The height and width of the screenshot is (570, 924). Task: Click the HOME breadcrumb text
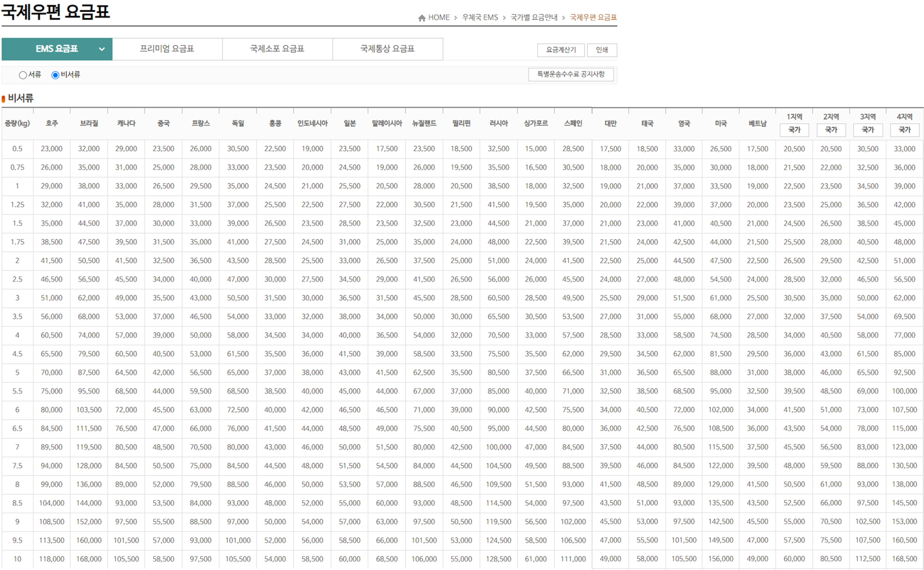click(x=439, y=17)
